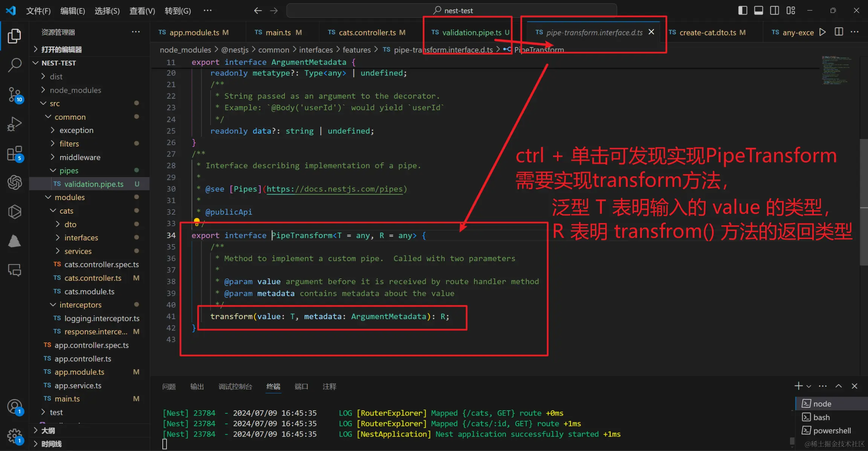Open the Accounts icon in activity bar
Viewport: 868px width, 451px height.
(x=15, y=407)
